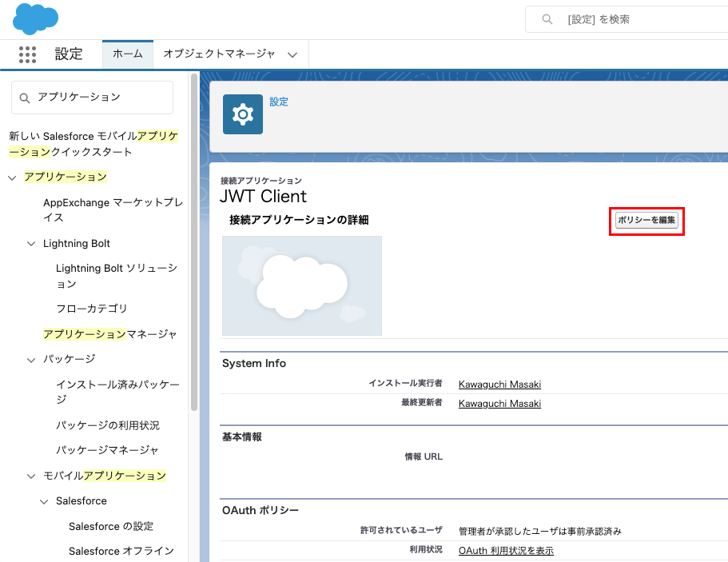Image resolution: width=728 pixels, height=562 pixels.
Task: Open the OAuth 利用状況を表示 link
Action: pos(506,551)
